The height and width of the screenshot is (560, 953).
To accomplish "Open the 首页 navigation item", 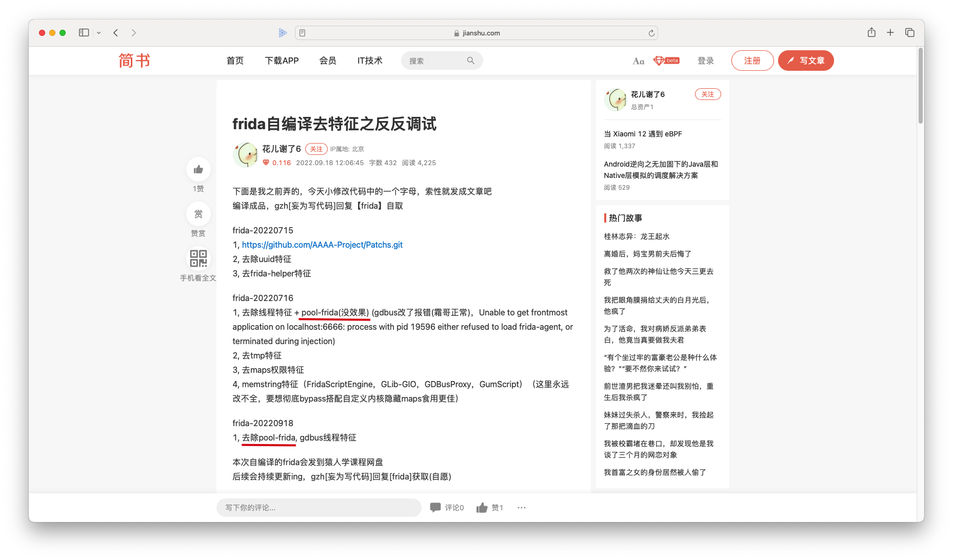I will (235, 61).
